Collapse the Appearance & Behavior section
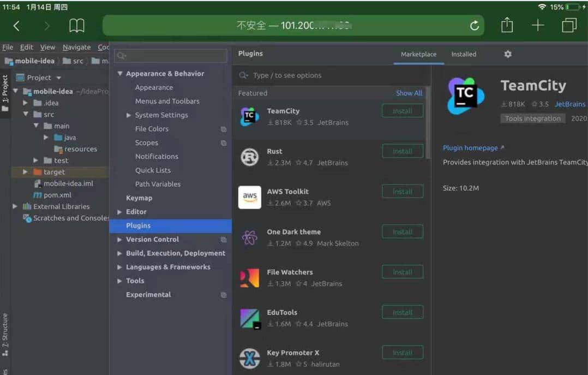Screen dimensions: 588x375 click(x=120, y=74)
